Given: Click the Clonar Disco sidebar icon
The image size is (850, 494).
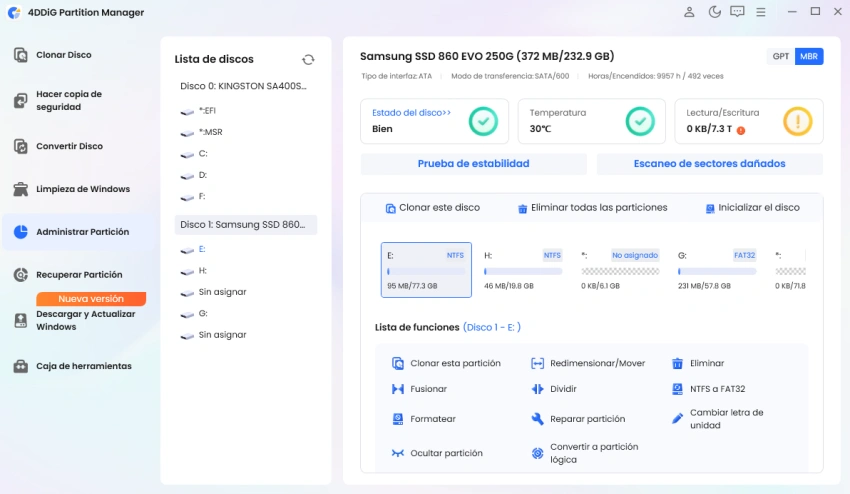Looking at the screenshot, I should point(21,55).
